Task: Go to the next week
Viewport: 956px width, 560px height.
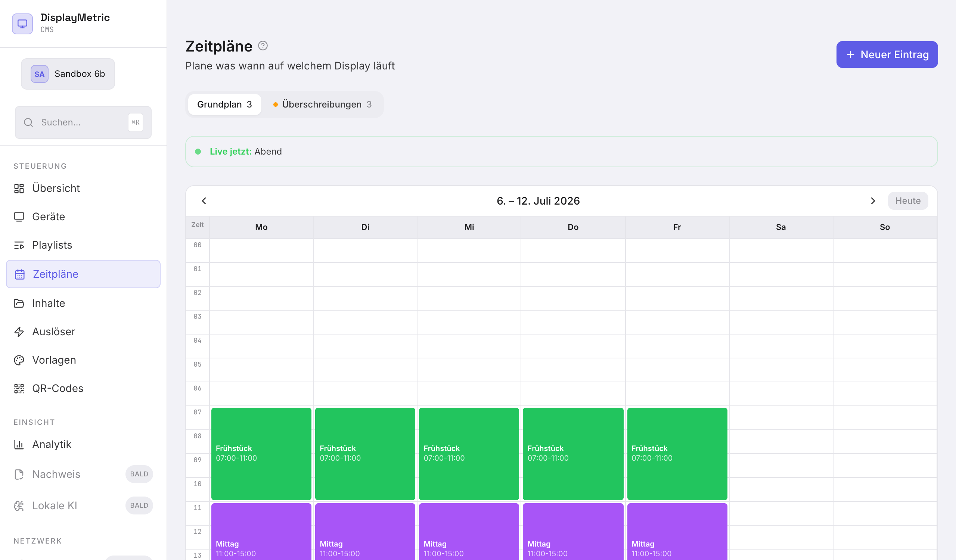Action: 873,201
